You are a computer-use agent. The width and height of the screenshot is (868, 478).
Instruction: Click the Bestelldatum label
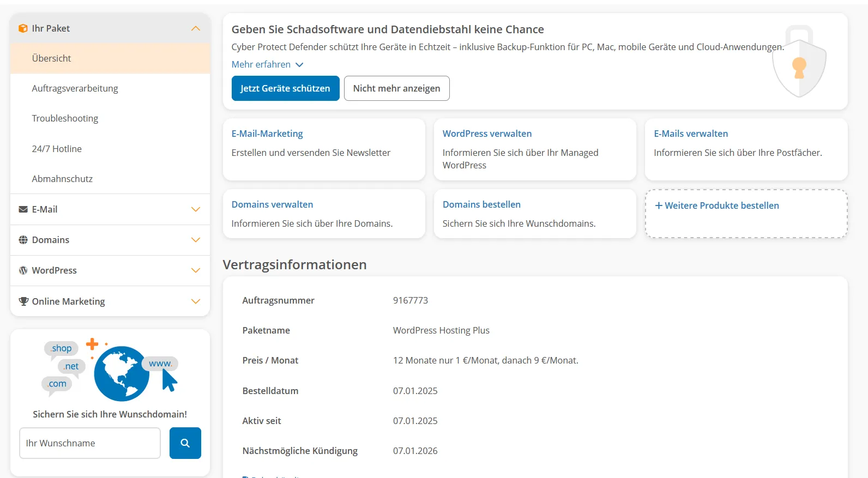pyautogui.click(x=270, y=391)
